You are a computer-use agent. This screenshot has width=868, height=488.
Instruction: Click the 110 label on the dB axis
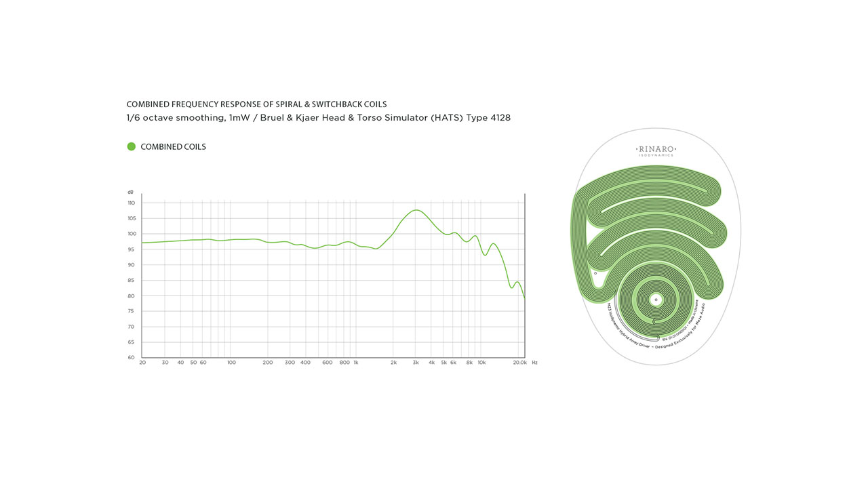pos(131,203)
